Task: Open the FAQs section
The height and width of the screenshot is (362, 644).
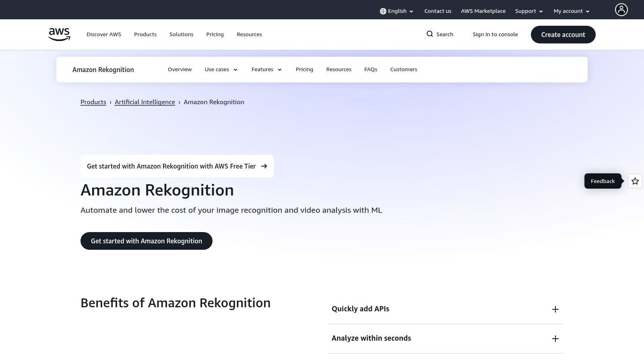Action: (371, 69)
